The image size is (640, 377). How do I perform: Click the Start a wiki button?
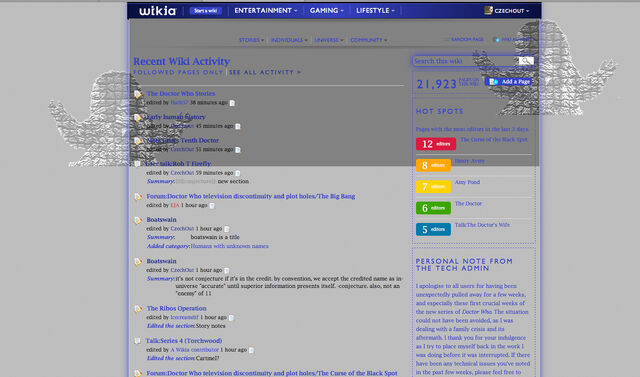[x=205, y=11]
